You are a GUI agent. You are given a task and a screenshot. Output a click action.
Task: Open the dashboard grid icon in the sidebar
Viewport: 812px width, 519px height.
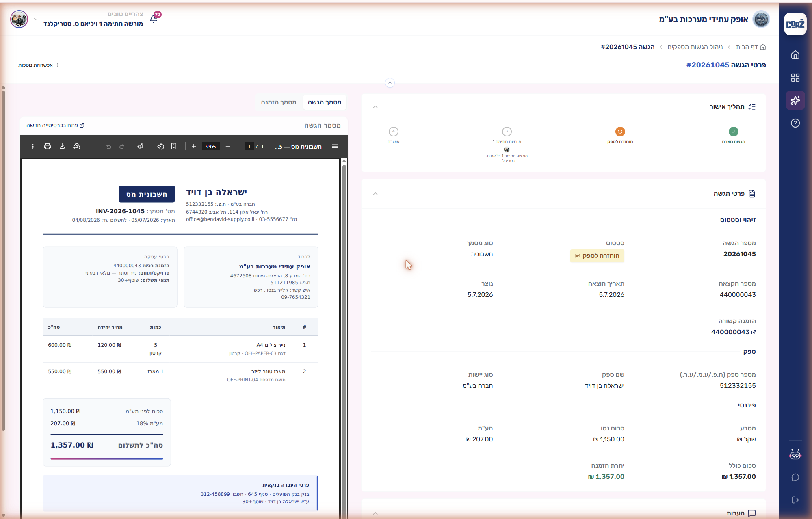tap(795, 78)
